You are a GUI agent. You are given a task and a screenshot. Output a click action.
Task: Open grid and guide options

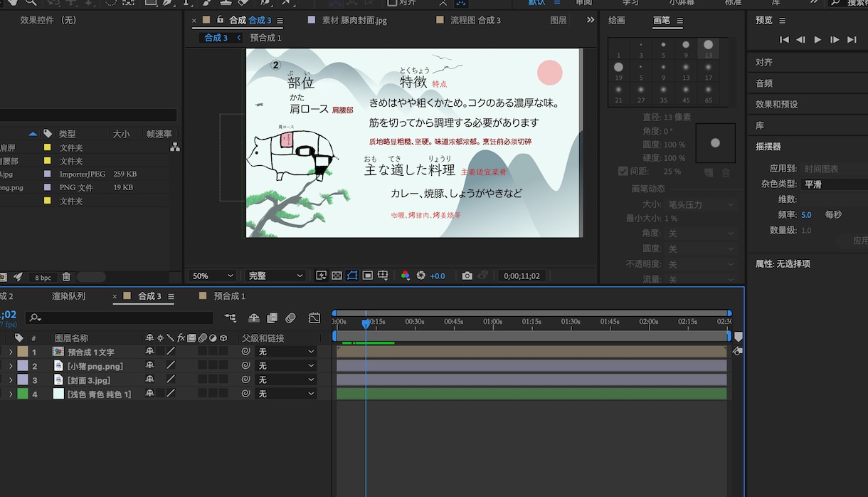[x=383, y=276]
